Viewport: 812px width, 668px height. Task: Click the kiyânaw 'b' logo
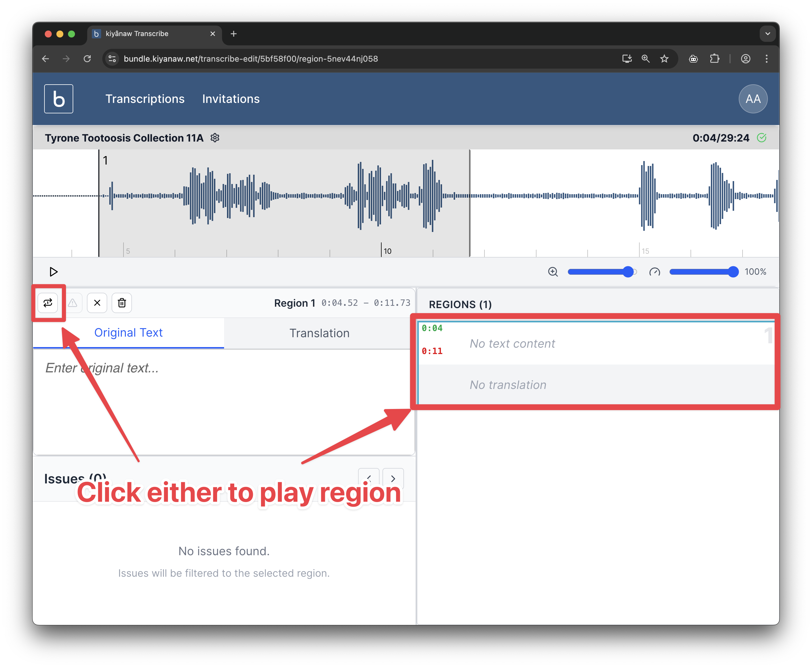(58, 99)
